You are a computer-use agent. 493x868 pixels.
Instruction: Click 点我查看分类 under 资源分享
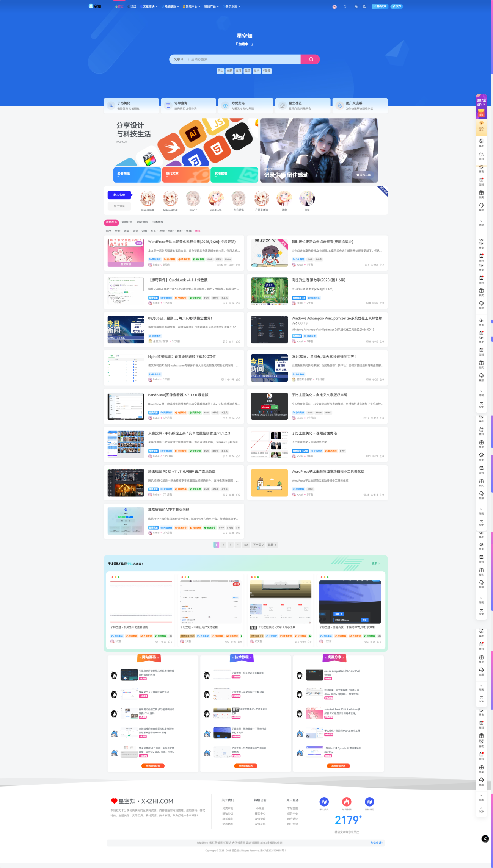[338, 766]
